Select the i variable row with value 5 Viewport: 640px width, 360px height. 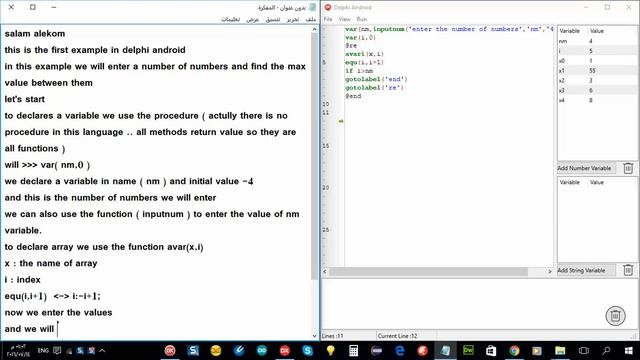click(597, 51)
